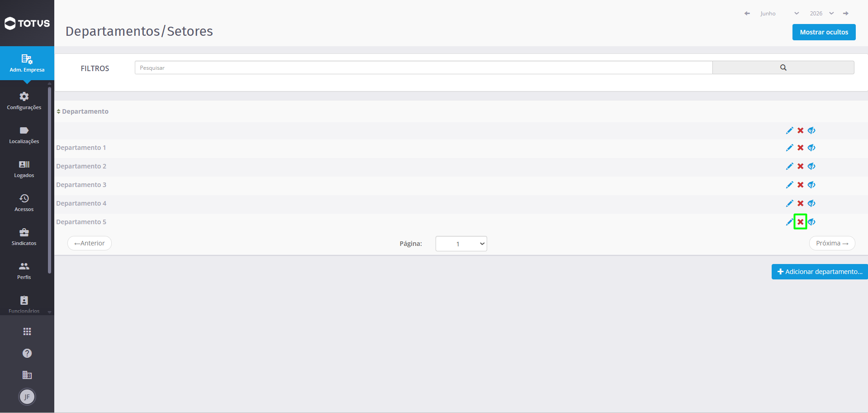The image size is (868, 413).
Task: Click the company building icon in the sidebar
Action: click(x=27, y=375)
